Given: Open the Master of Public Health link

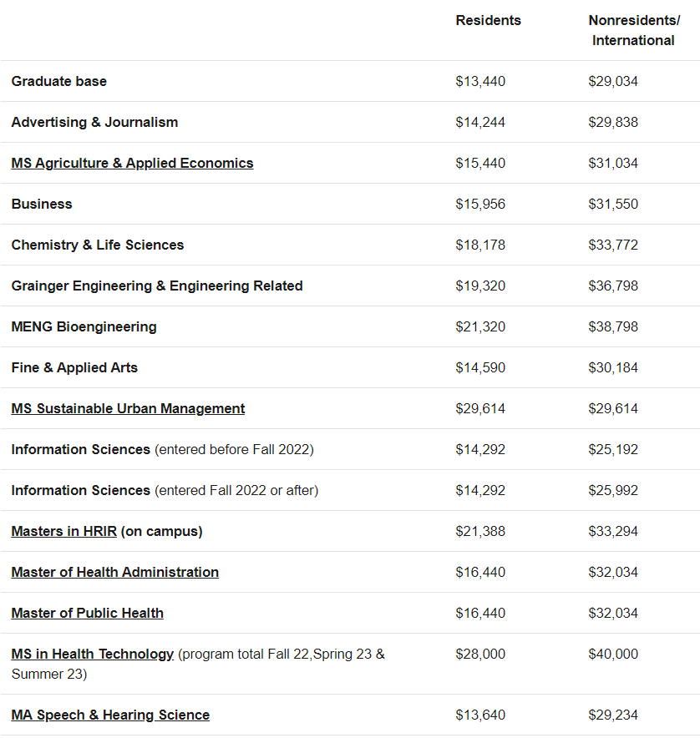Looking at the screenshot, I should [88, 614].
